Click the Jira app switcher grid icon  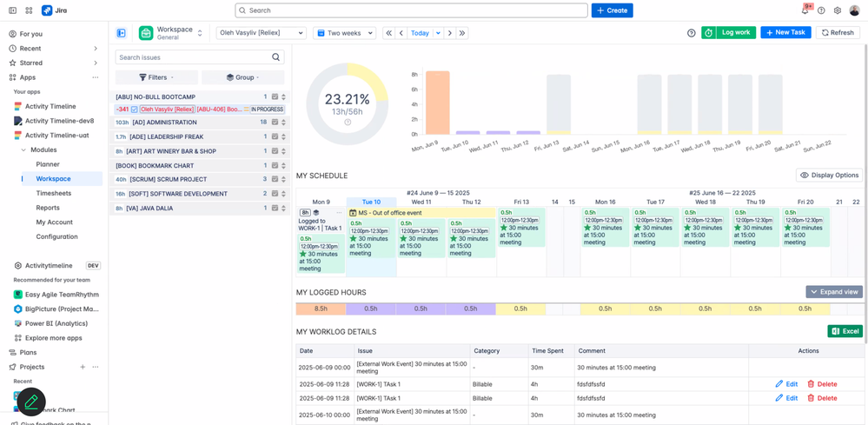pos(29,10)
